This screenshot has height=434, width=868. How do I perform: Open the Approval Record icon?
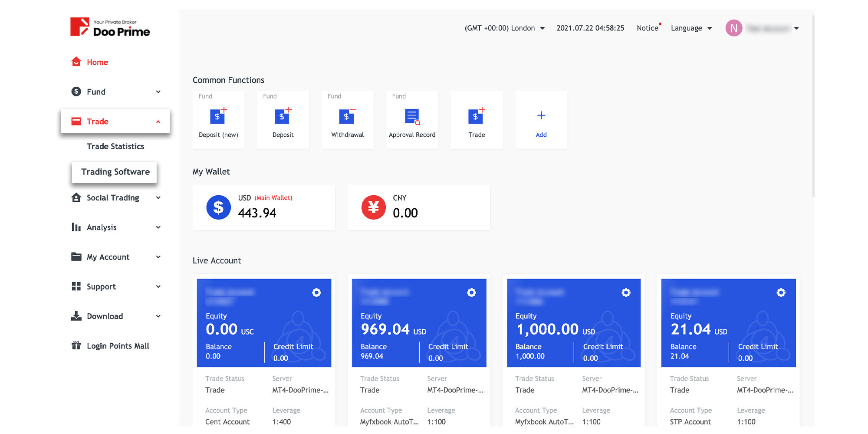[412, 117]
